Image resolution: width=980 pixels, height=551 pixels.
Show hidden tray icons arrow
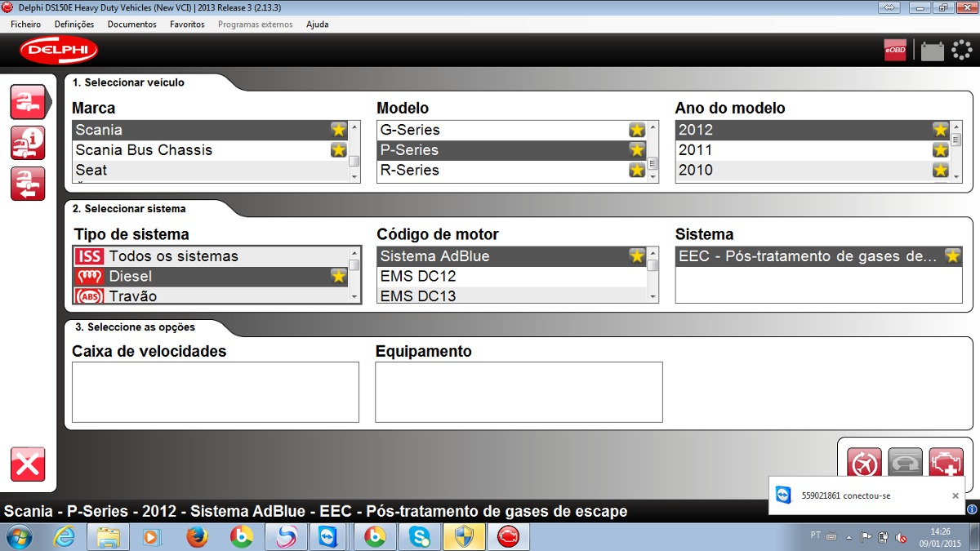[x=849, y=537]
